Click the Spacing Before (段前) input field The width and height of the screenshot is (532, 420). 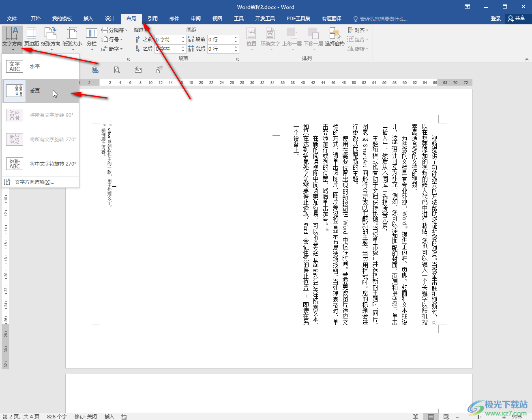point(221,39)
